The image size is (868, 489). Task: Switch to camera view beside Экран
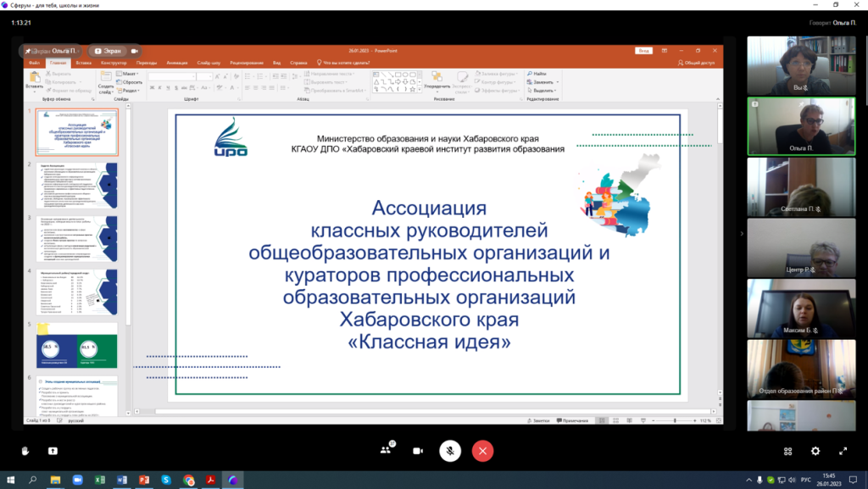pyautogui.click(x=135, y=51)
